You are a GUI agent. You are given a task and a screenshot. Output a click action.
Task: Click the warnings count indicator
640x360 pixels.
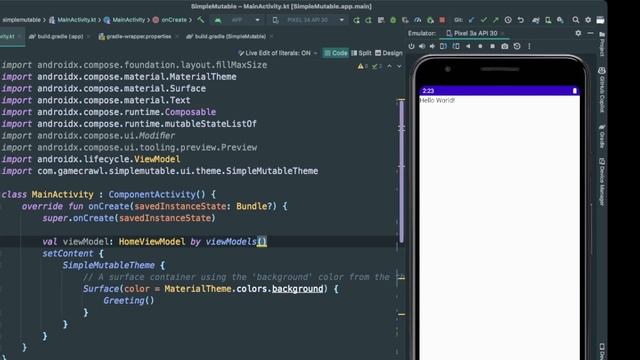tap(362, 66)
